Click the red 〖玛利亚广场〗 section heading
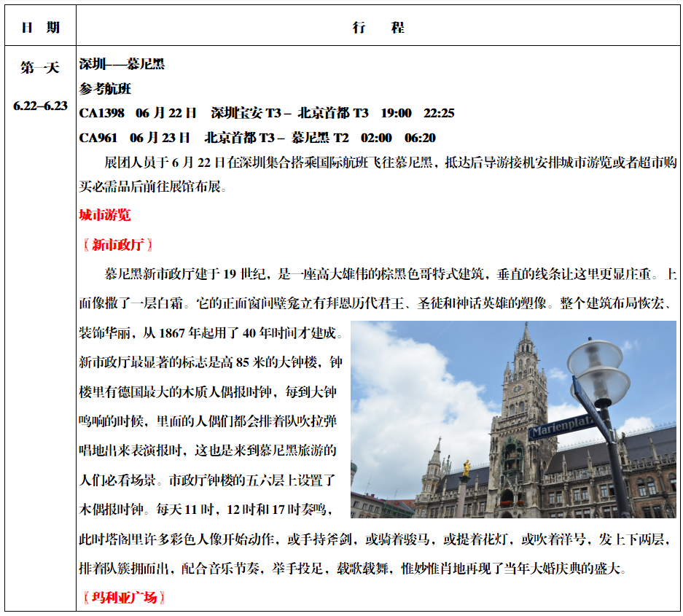683x616 pixels. click(123, 598)
